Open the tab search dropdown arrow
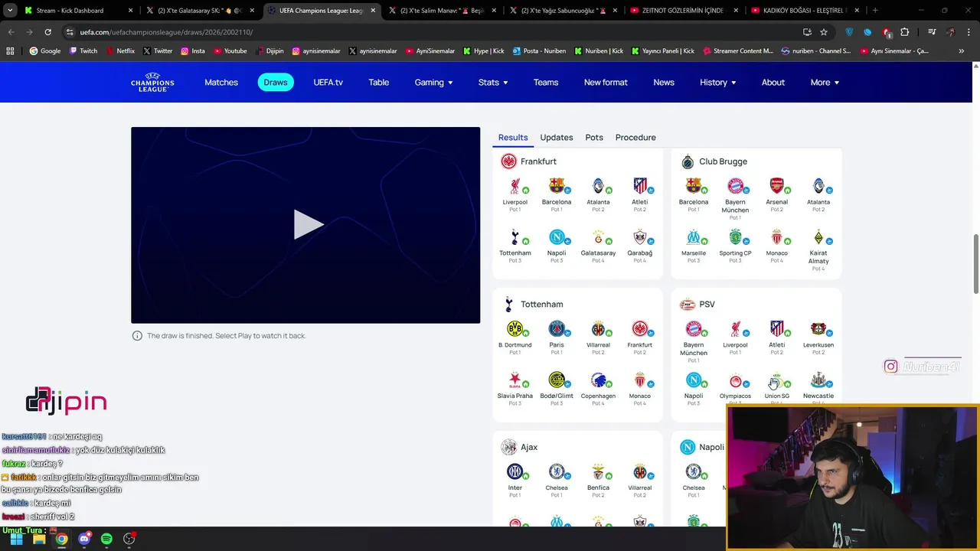 coord(10,11)
